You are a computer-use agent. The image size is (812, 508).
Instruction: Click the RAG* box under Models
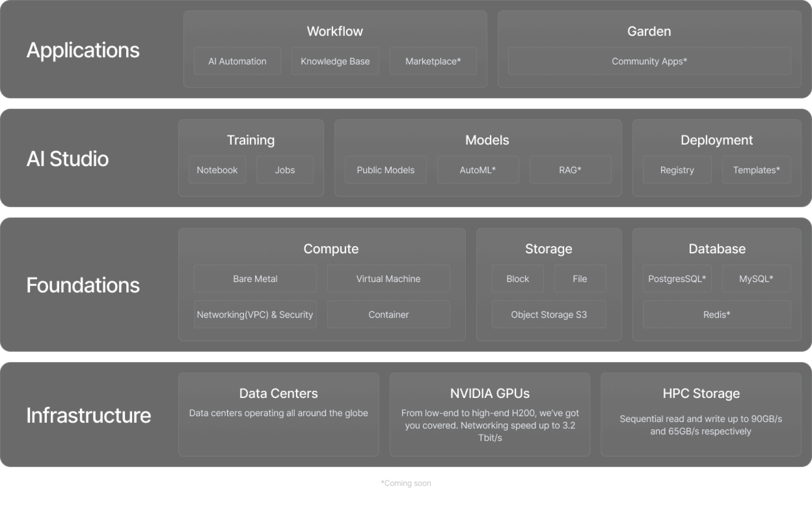pos(570,170)
